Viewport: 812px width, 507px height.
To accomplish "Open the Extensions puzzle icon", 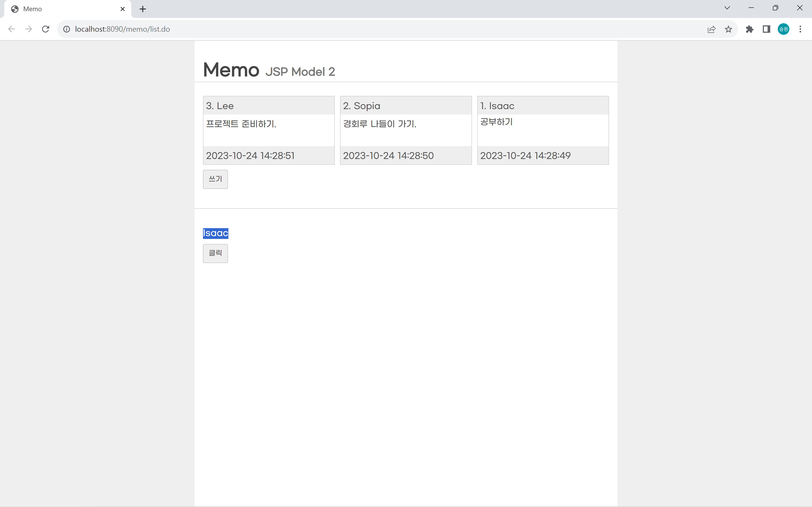I will 750,29.
